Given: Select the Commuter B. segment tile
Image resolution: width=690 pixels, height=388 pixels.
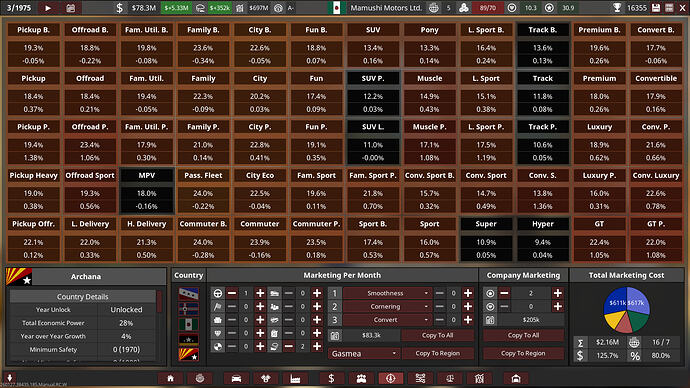Looking at the screenshot, I should (203, 239).
